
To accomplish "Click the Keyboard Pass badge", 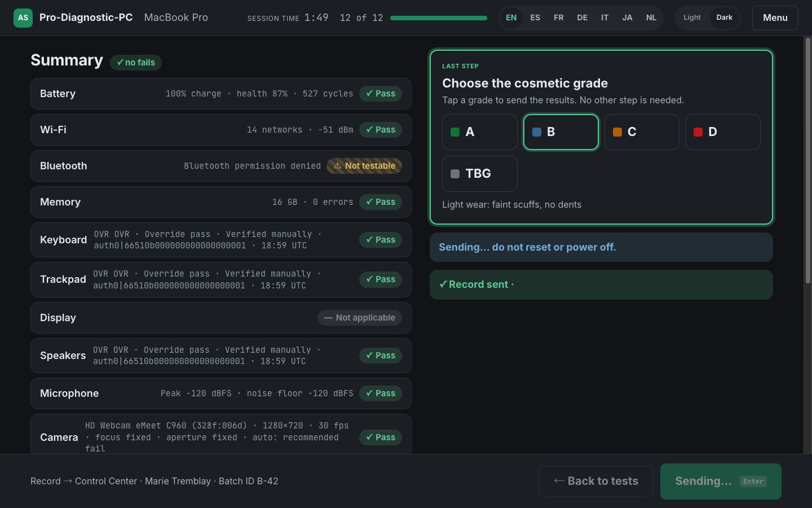I will click(381, 240).
